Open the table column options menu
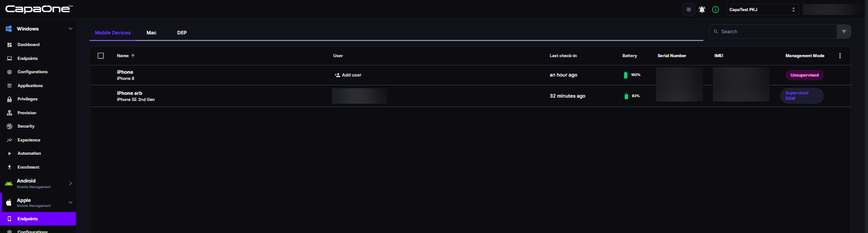The width and height of the screenshot is (868, 233). click(x=840, y=55)
